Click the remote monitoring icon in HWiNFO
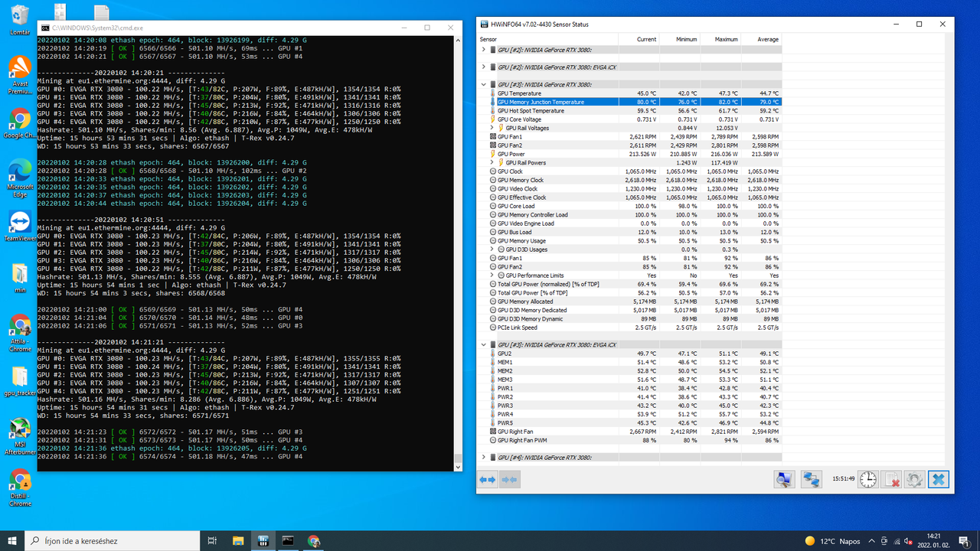The image size is (980, 551). pyautogui.click(x=811, y=479)
